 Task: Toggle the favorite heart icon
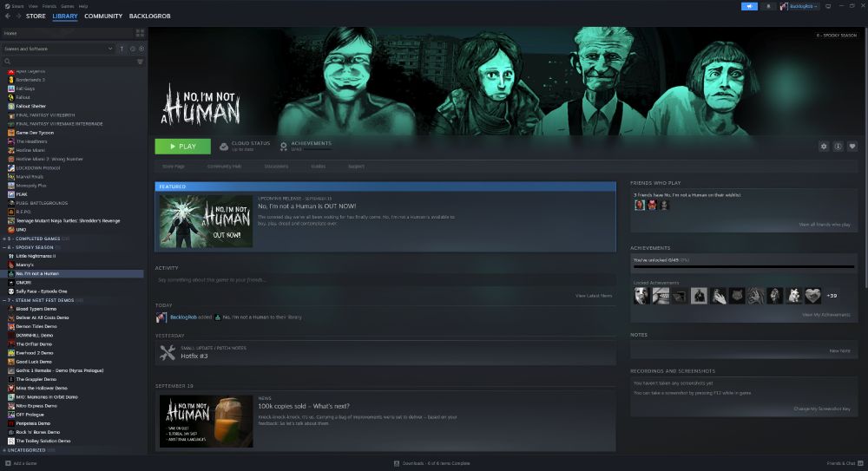[852, 146]
